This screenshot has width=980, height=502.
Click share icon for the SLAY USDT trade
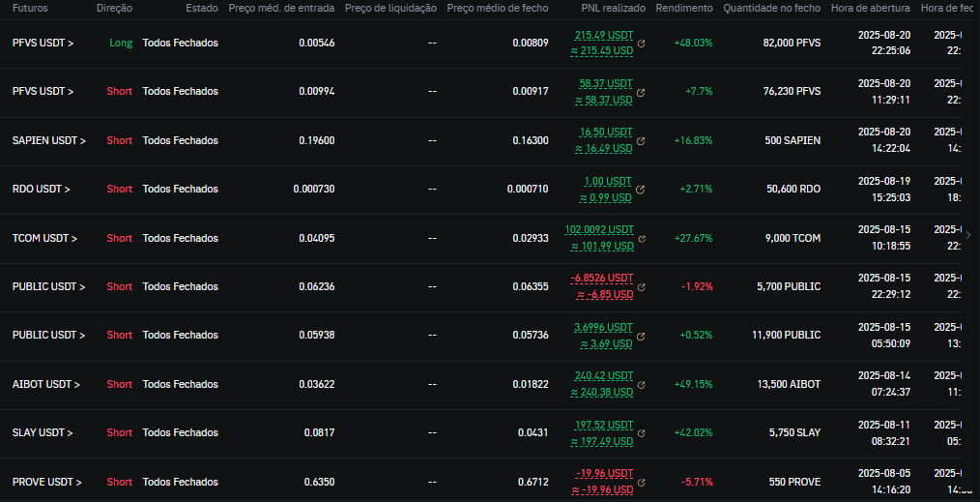[x=642, y=432]
